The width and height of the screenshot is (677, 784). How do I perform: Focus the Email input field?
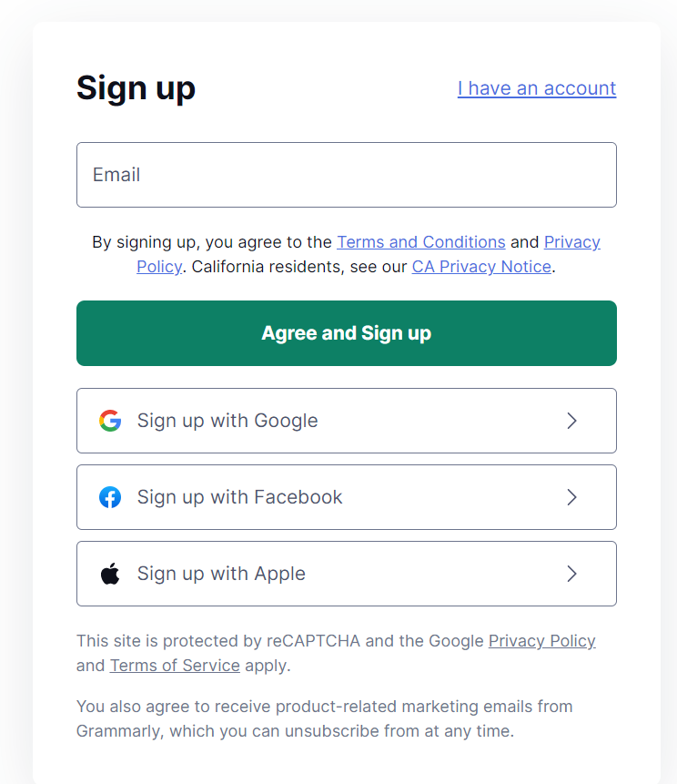(347, 175)
